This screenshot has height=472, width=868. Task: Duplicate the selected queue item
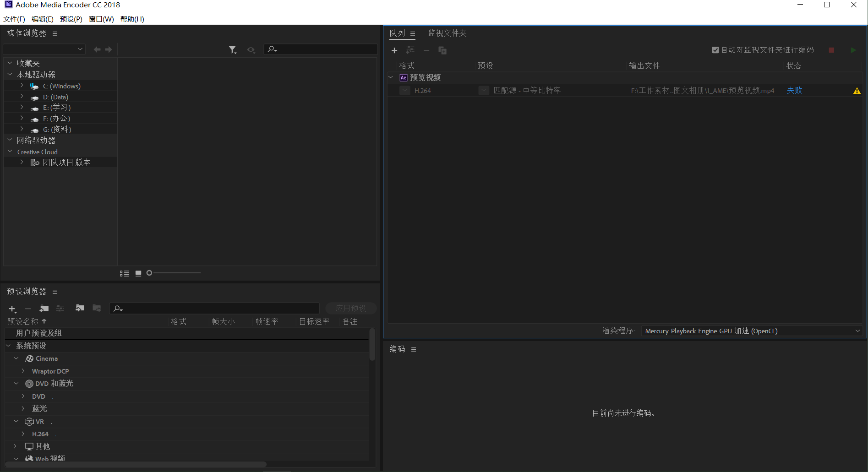(442, 50)
